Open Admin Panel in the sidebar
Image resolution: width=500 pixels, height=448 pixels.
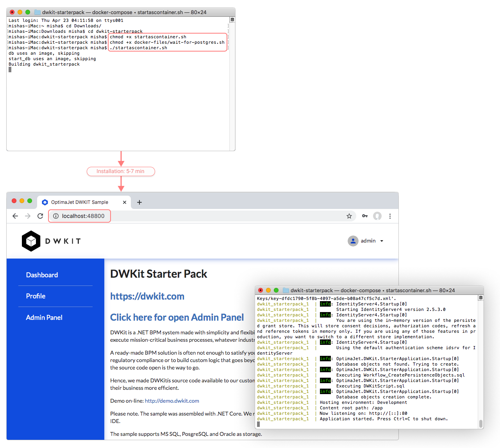click(44, 318)
